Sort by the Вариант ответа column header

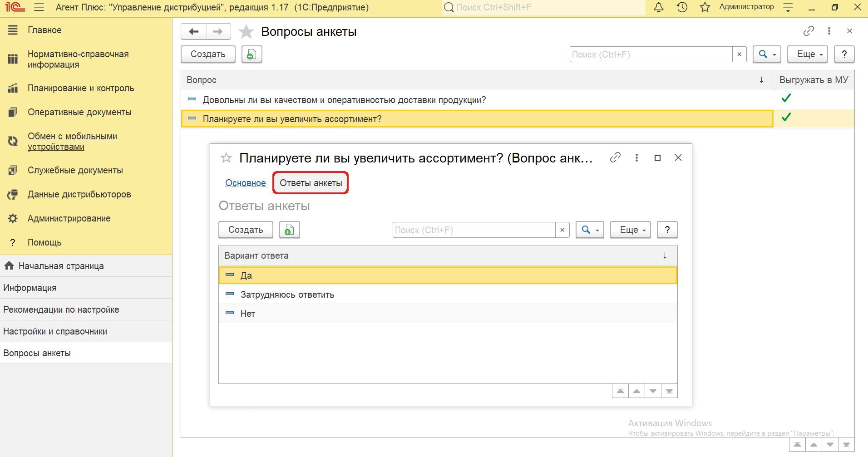pos(448,256)
